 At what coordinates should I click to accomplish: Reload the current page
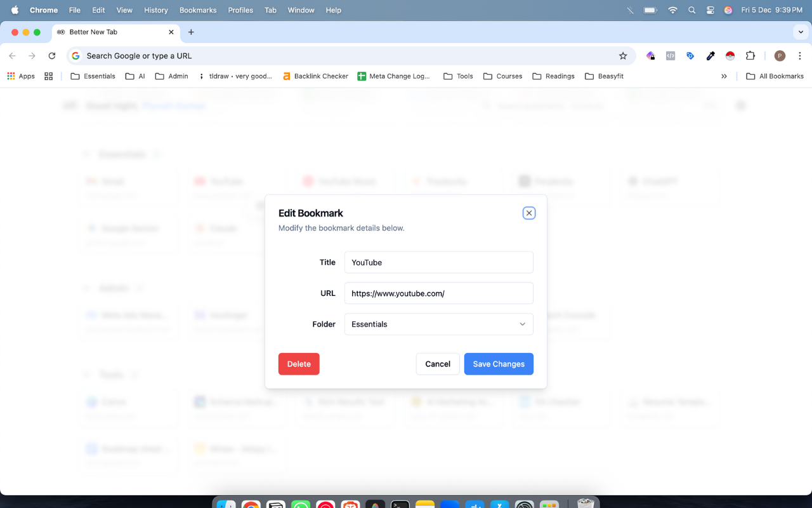point(52,56)
